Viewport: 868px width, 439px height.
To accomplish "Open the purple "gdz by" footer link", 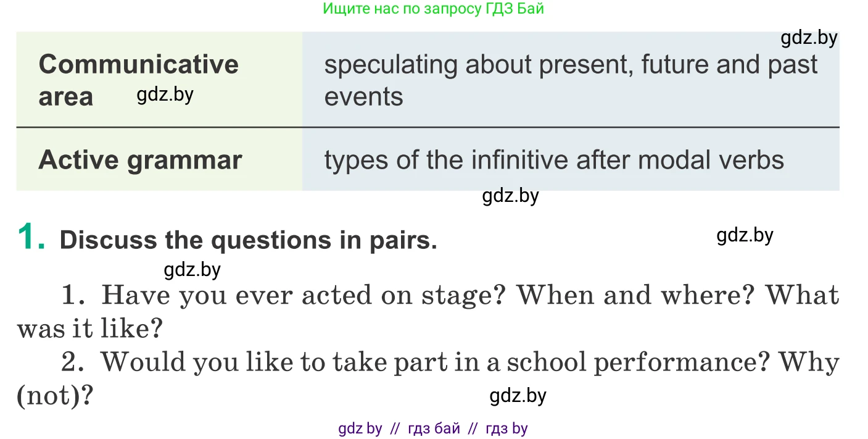I will [x=360, y=429].
